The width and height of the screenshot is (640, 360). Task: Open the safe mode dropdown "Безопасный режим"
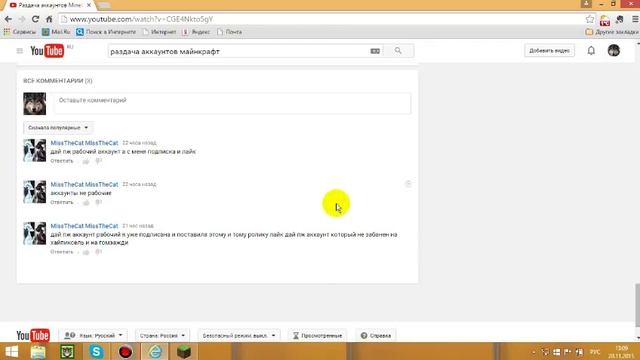239,336
